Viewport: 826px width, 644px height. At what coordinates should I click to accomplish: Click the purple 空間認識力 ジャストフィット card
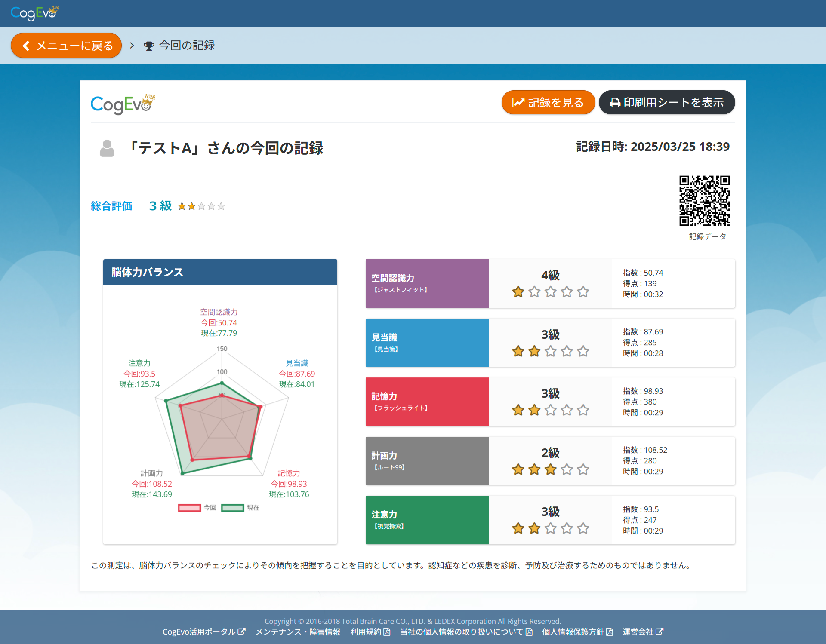click(428, 283)
